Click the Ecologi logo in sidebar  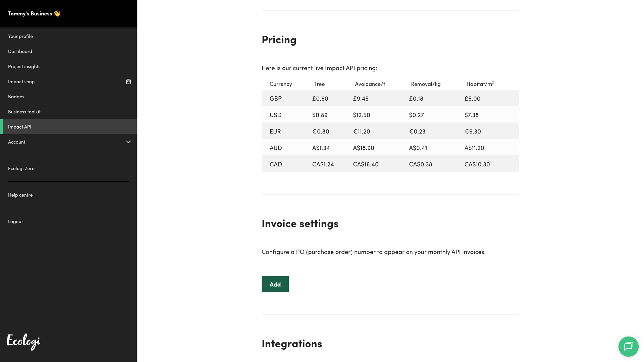pos(23,342)
